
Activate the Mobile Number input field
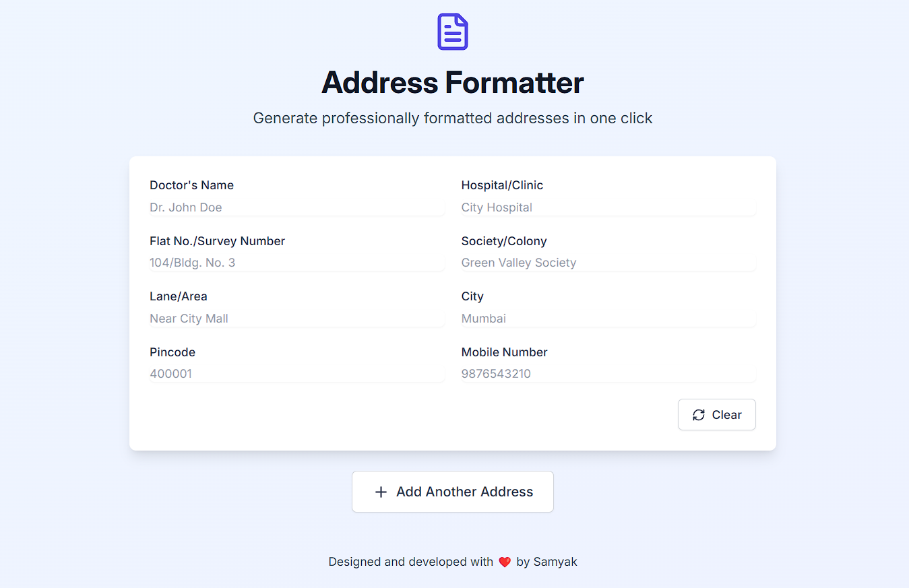click(x=608, y=374)
